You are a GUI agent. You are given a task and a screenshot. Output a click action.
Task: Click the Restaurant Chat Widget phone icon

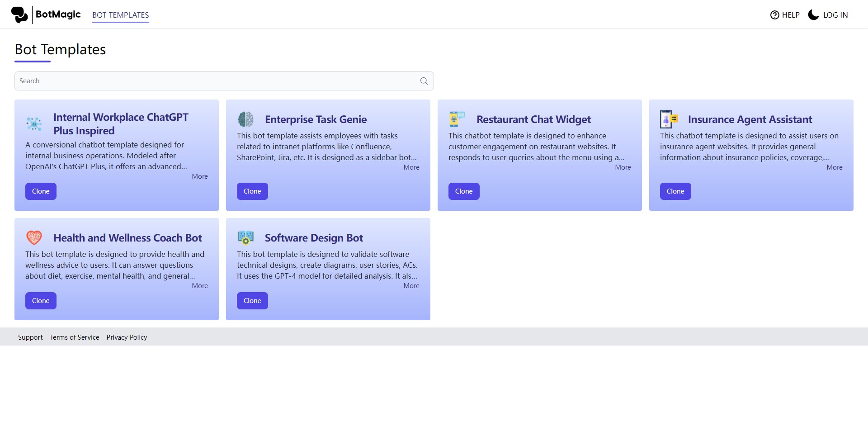[x=457, y=119]
